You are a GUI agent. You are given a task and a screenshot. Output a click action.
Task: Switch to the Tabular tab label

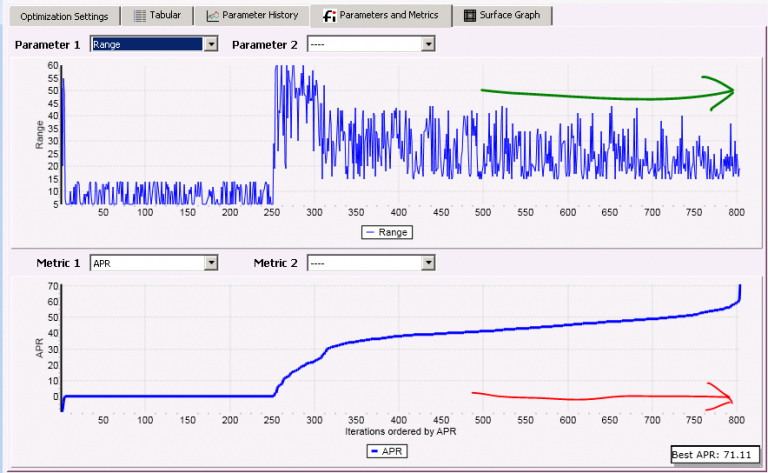point(165,16)
